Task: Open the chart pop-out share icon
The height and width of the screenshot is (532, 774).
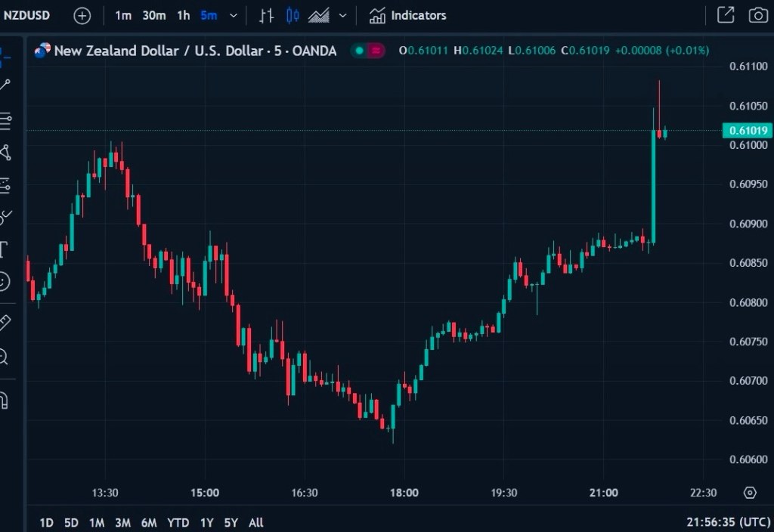Action: click(725, 15)
